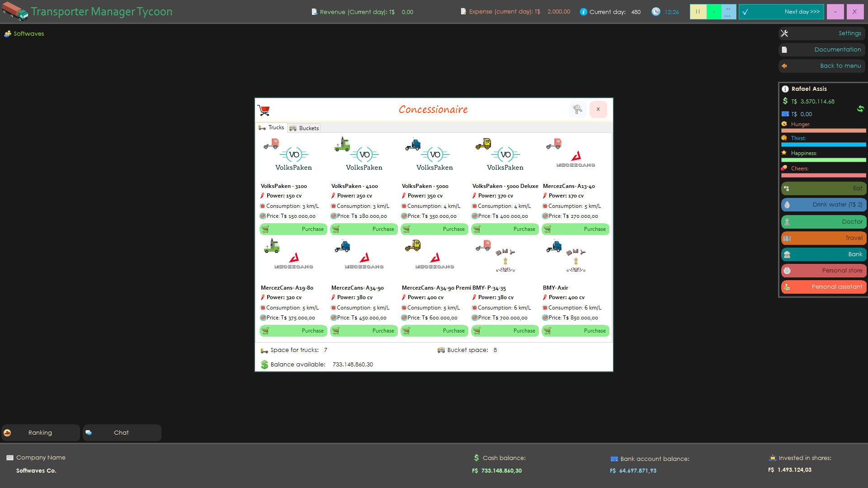Purchase the VolksPaken - 5000 Deluxe truck
868x488 pixels.
505,229
